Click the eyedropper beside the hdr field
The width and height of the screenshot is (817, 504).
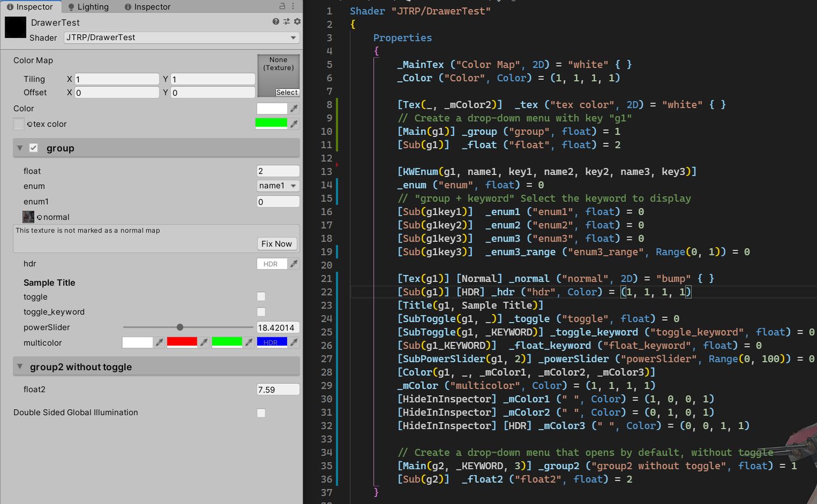294,264
